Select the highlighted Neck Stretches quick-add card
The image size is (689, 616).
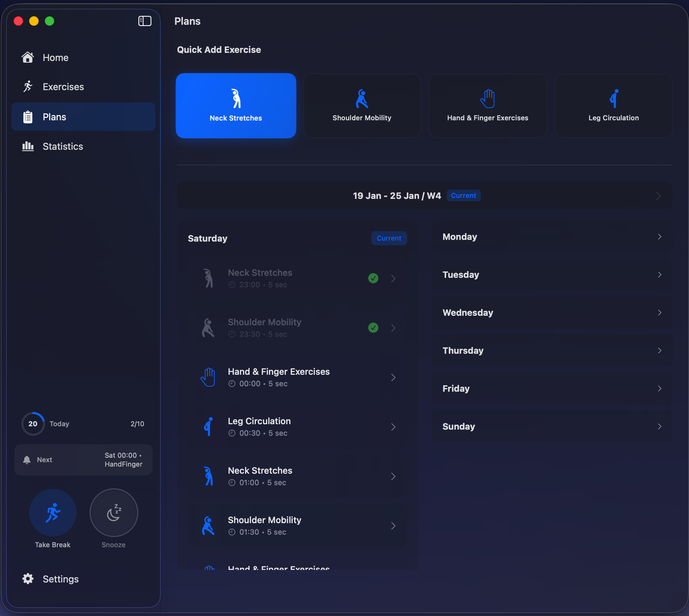(236, 106)
